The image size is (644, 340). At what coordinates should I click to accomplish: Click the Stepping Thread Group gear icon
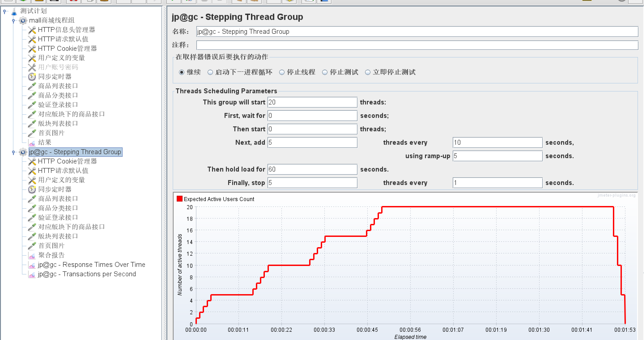[x=23, y=152]
